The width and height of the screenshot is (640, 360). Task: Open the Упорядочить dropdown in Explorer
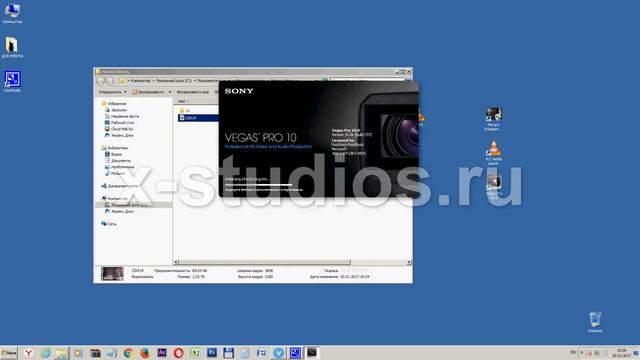(113, 92)
